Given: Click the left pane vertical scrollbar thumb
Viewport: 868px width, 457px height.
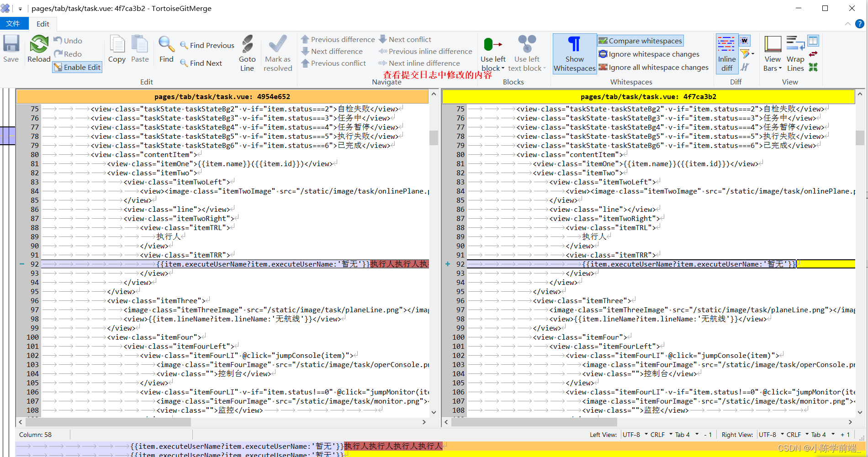Looking at the screenshot, I should (434, 137).
